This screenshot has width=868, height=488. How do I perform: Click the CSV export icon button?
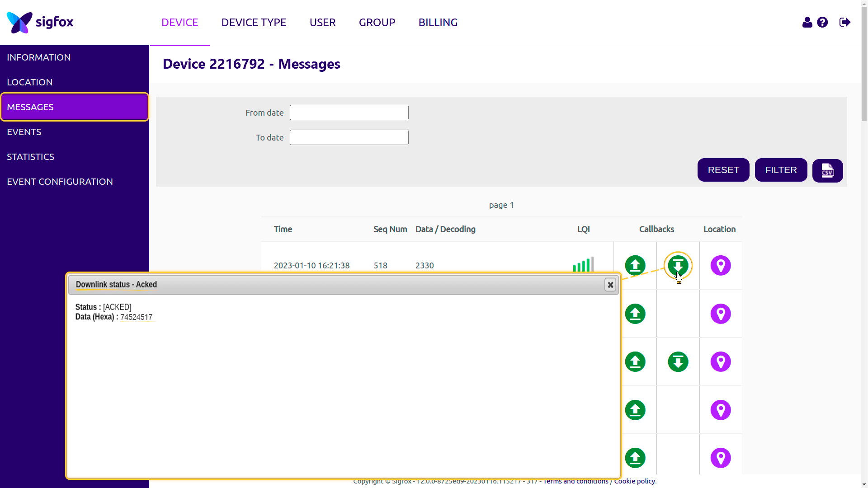(827, 170)
